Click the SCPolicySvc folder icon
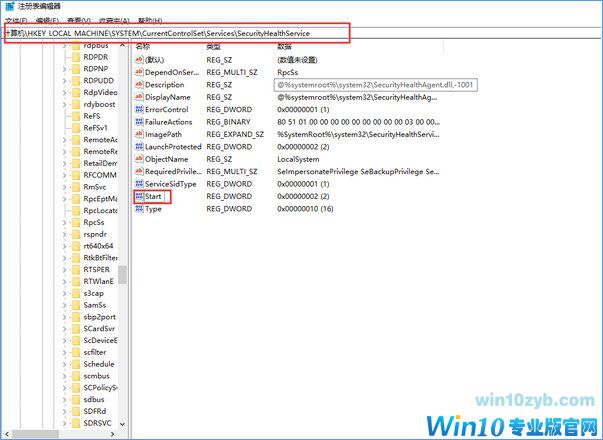Viewport: 603px width, 440px height. point(76,388)
